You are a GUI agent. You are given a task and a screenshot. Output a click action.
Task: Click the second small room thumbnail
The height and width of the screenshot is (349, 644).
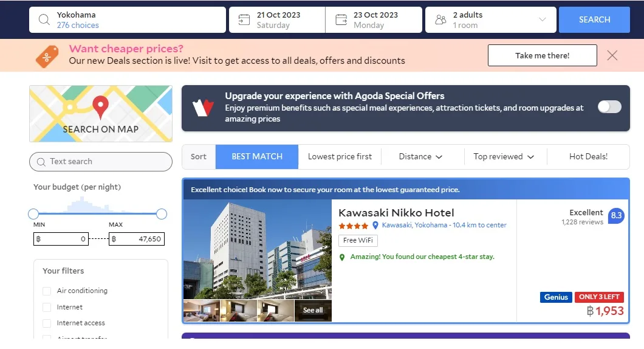point(239,311)
